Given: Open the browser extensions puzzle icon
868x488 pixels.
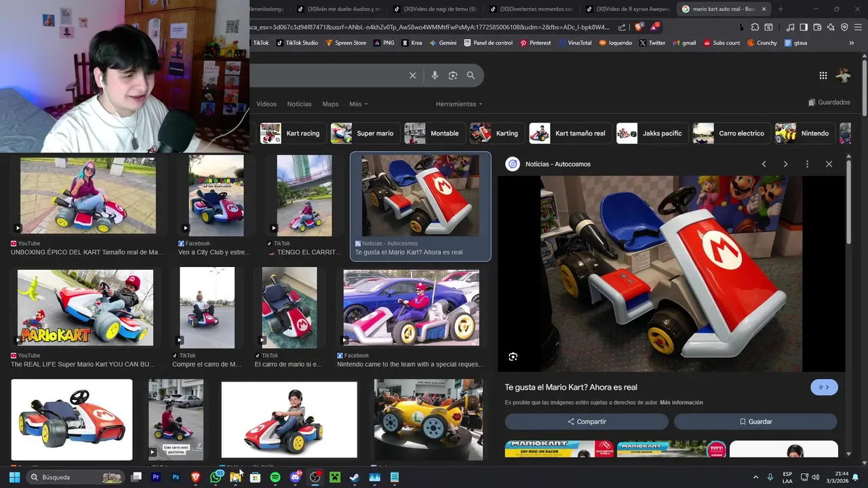Looking at the screenshot, I should click(x=755, y=27).
